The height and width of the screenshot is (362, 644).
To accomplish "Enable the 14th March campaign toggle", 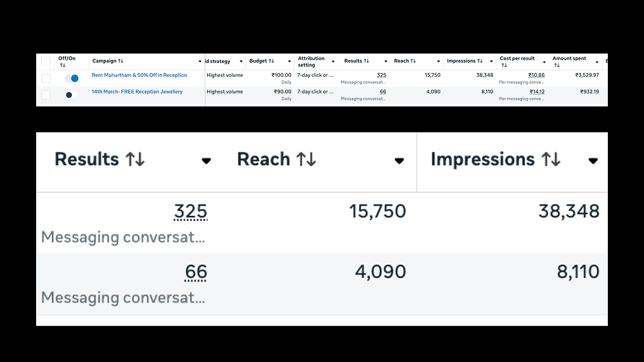I will (72, 95).
